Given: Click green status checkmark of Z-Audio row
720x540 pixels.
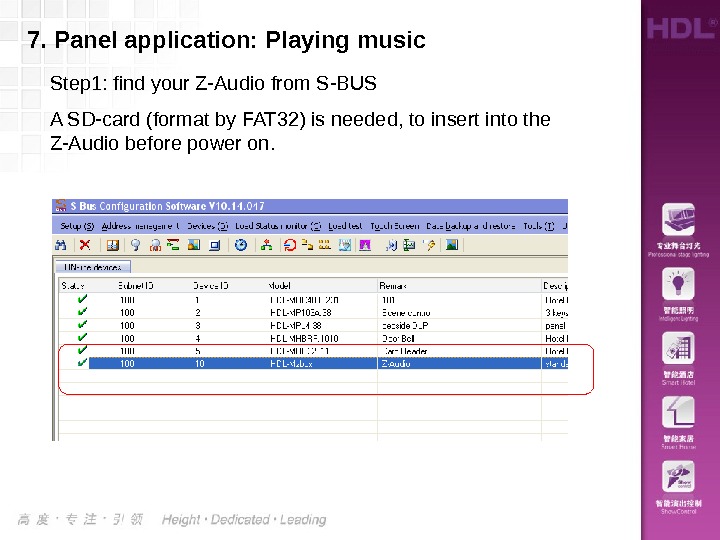Looking at the screenshot, I should (82, 363).
